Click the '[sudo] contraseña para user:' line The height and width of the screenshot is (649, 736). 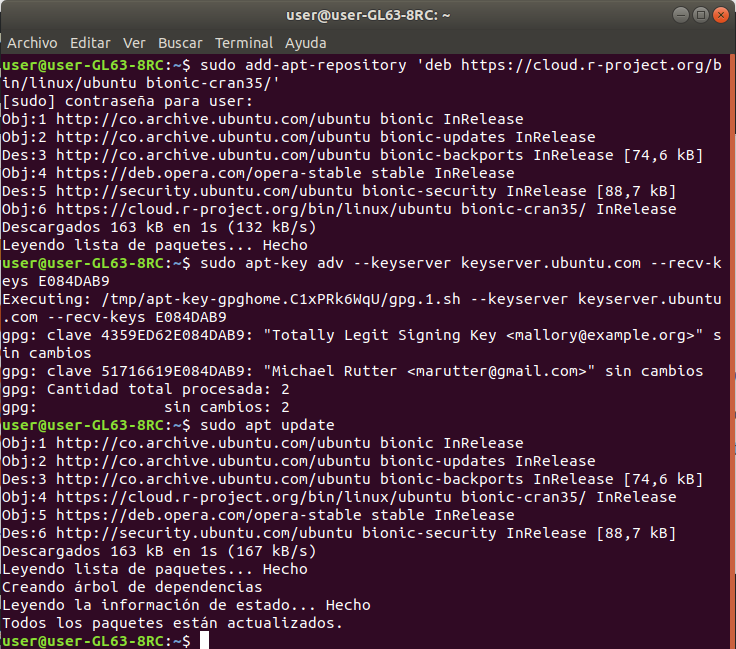pos(128,101)
